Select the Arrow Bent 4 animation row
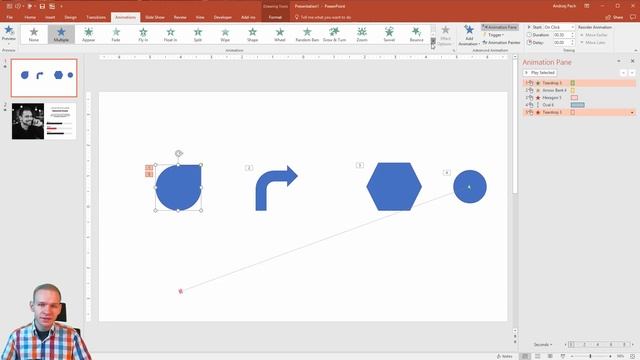Viewport: 640px width, 360px height. [x=579, y=90]
